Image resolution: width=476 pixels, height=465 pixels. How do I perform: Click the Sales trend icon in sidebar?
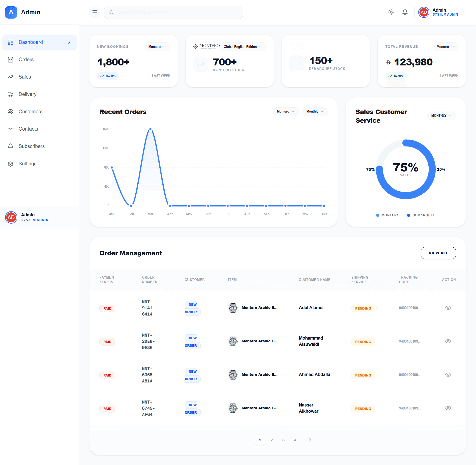11,77
